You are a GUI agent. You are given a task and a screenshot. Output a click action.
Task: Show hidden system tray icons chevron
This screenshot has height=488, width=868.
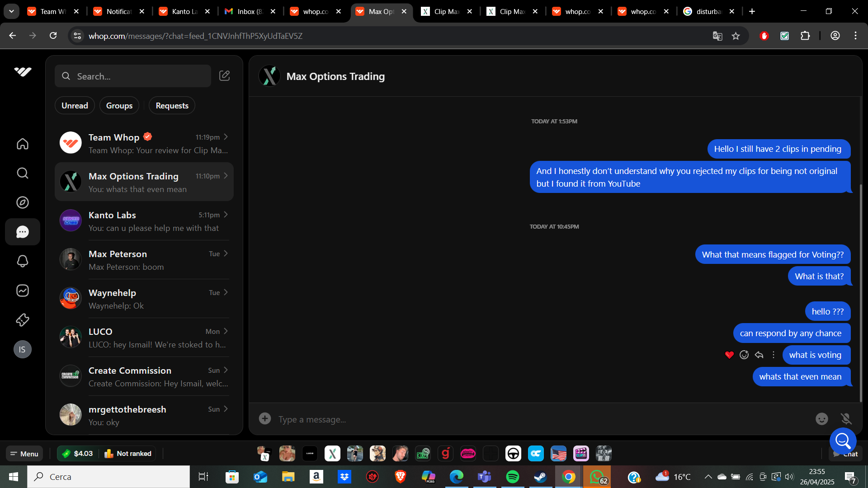point(708,477)
